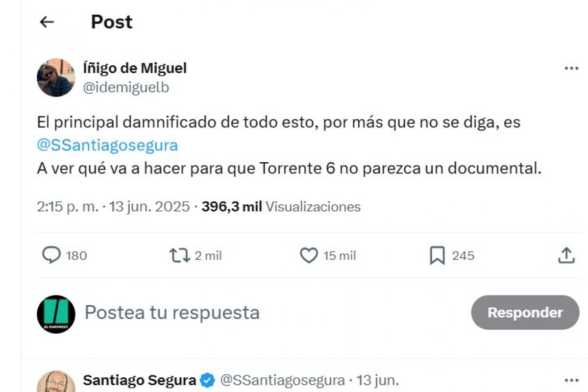
Task: Open the reply comment icon
Action: (51, 255)
